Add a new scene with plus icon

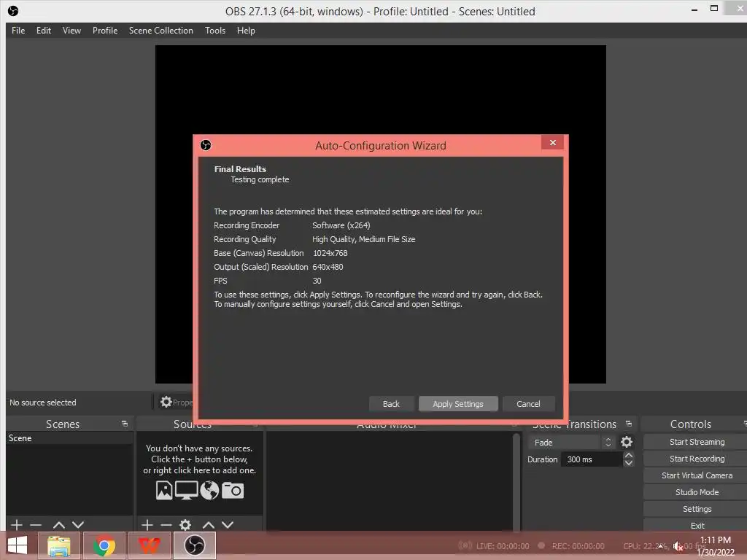(16, 525)
